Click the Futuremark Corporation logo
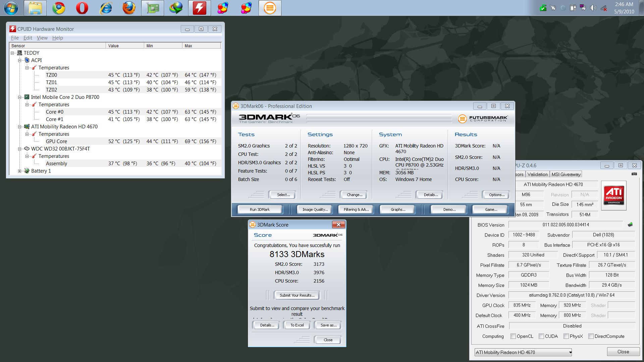The height and width of the screenshot is (362, 644). pyautogui.click(x=483, y=118)
